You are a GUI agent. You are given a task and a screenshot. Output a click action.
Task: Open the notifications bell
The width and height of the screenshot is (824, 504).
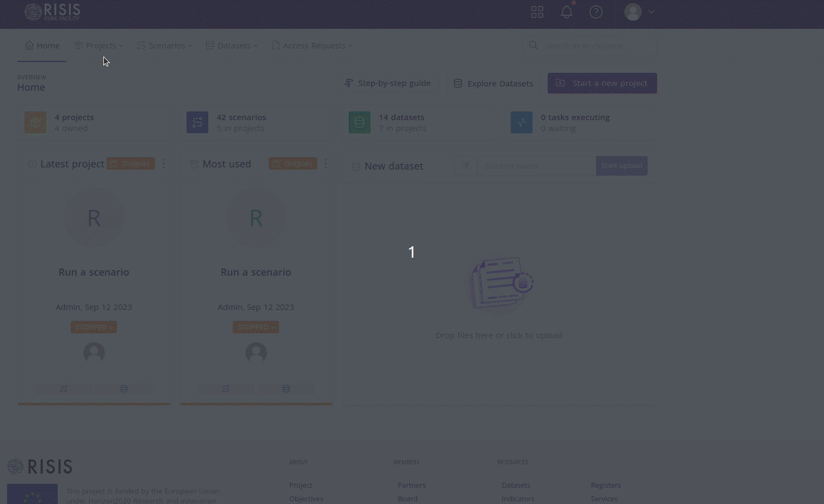[x=566, y=11]
